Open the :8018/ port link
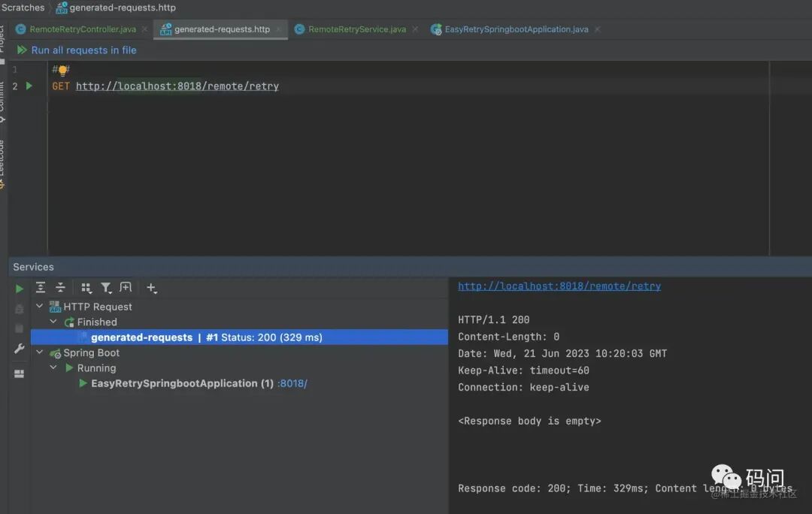The height and width of the screenshot is (514, 812). coord(292,383)
